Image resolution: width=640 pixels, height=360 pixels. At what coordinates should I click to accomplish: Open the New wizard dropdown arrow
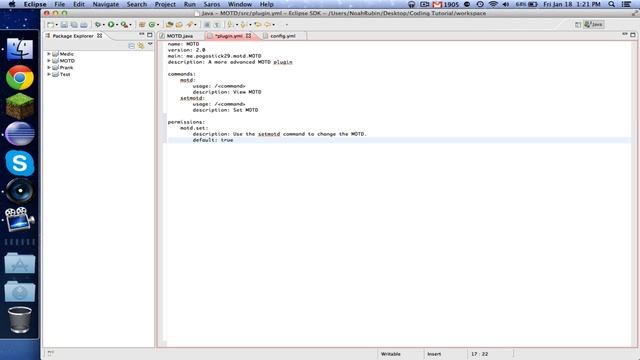coord(57,25)
